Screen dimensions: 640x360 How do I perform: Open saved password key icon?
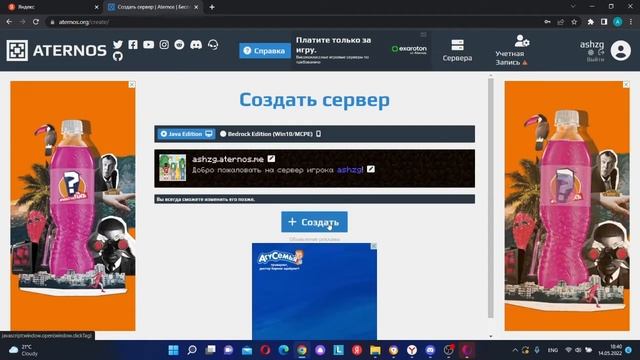point(547,22)
